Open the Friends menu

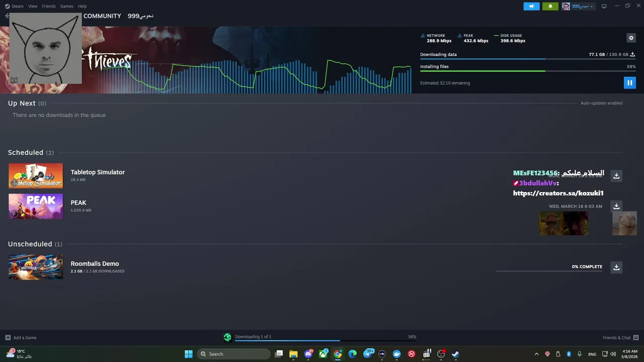[x=49, y=6]
